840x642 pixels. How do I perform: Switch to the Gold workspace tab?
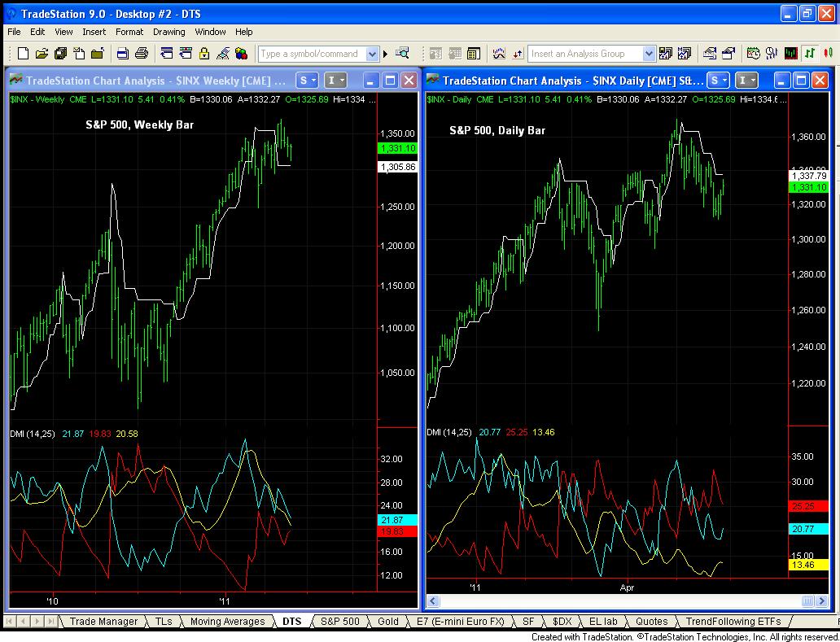click(x=388, y=621)
